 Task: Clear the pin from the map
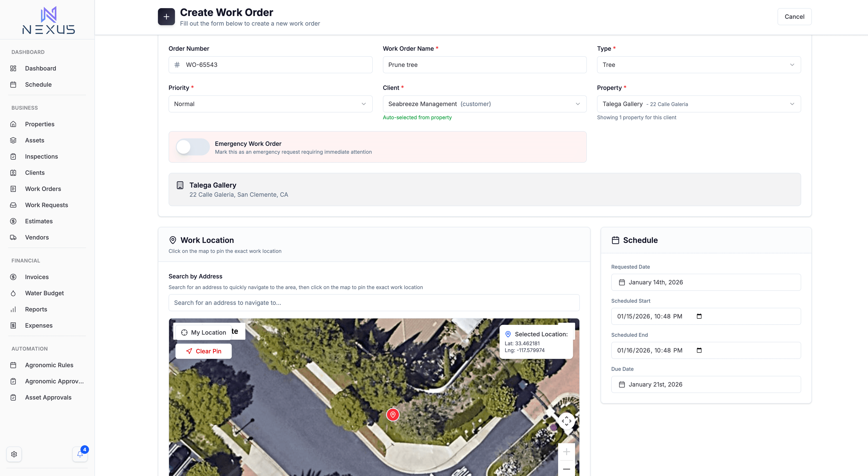[x=203, y=351]
